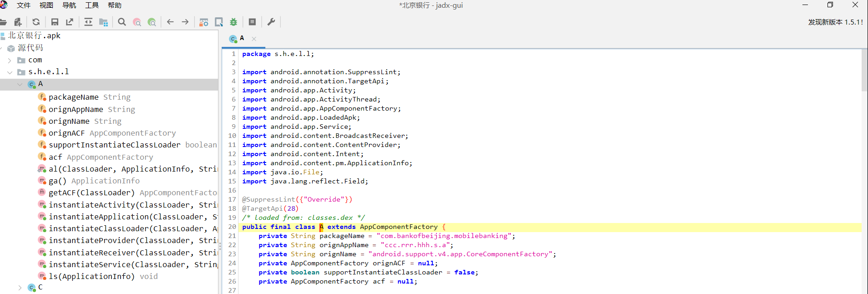Click class name A in line 20
This screenshot has height=294, width=868.
click(321, 227)
